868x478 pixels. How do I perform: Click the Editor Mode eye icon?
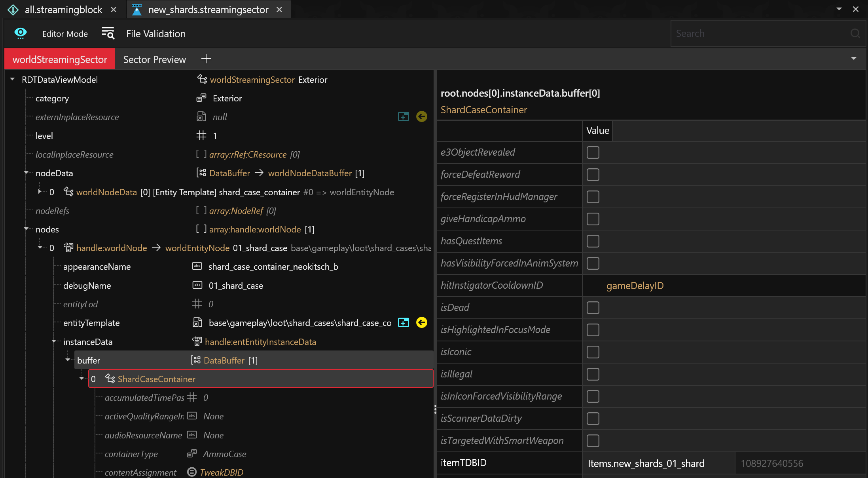tap(21, 33)
